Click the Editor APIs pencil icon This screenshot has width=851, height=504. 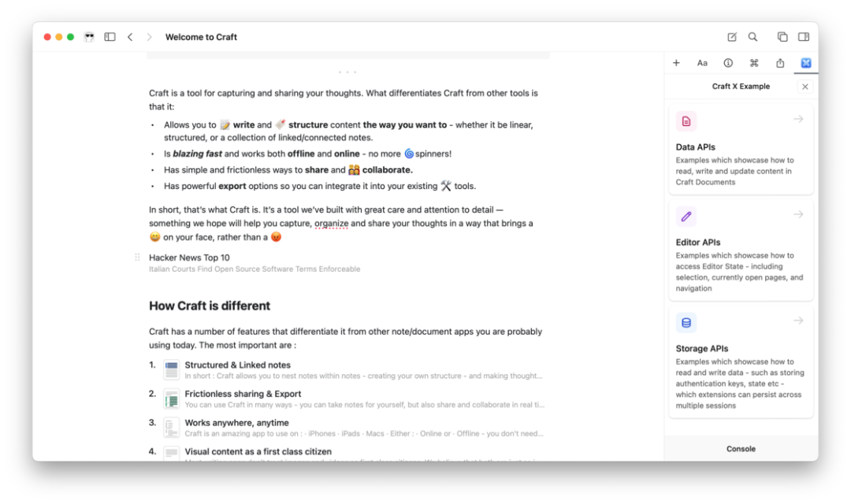click(x=686, y=217)
